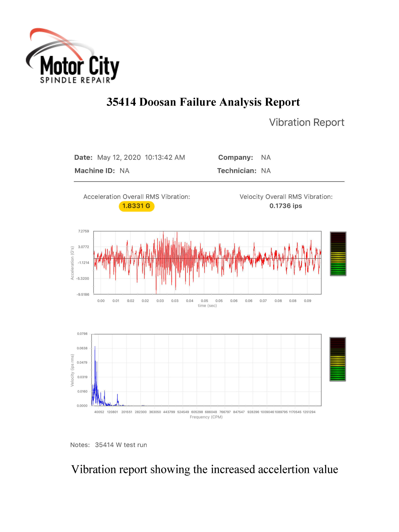Click the 'Frequency (CPM)' axis label
Viewport: 399px width, 532px height.
click(206, 417)
